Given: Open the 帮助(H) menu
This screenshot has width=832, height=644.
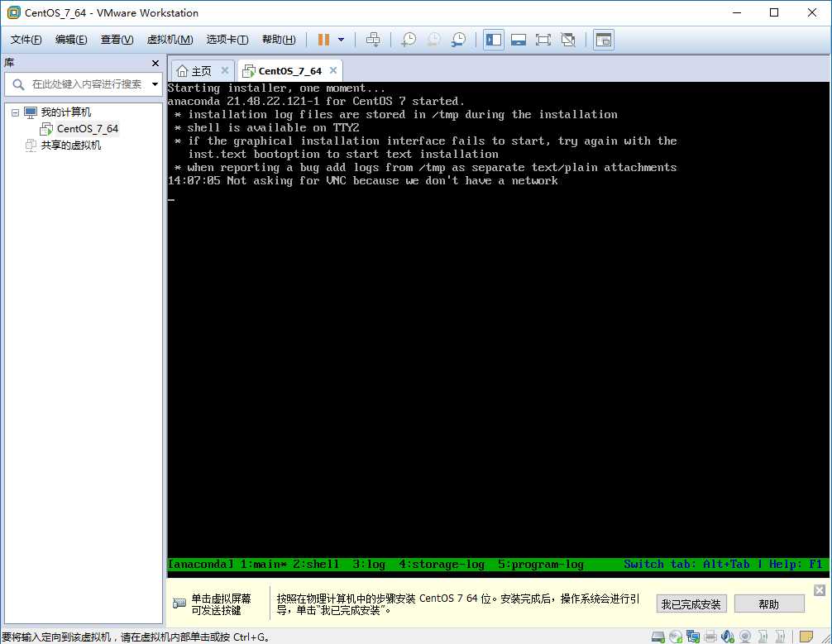Looking at the screenshot, I should pos(279,40).
